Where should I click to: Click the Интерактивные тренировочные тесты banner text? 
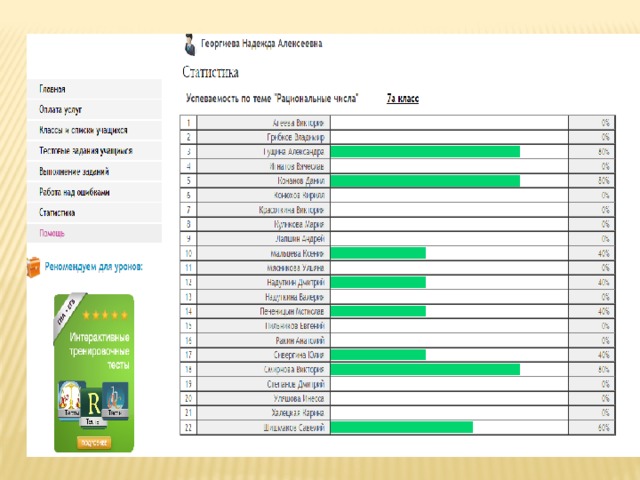click(x=99, y=351)
